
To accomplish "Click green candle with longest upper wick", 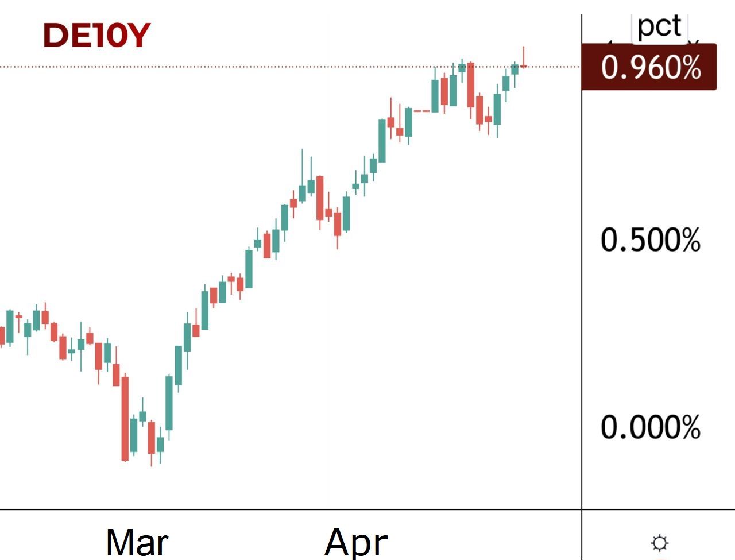I will (302, 192).
